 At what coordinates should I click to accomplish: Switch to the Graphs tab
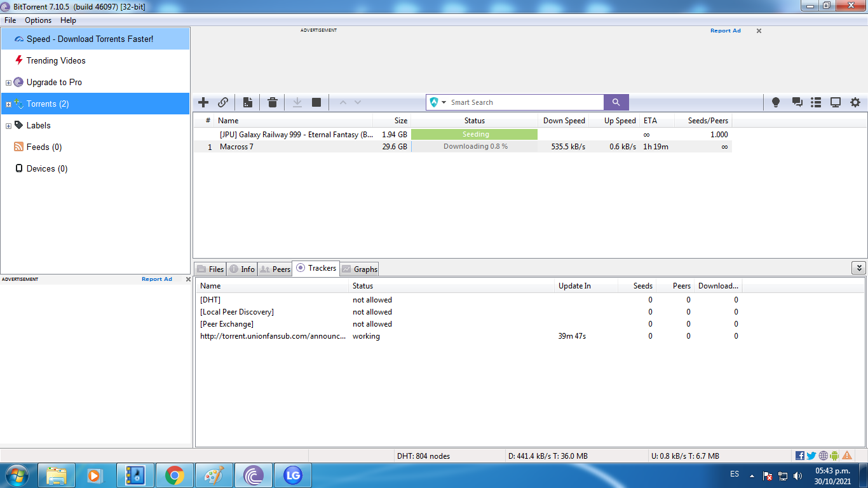(360, 269)
